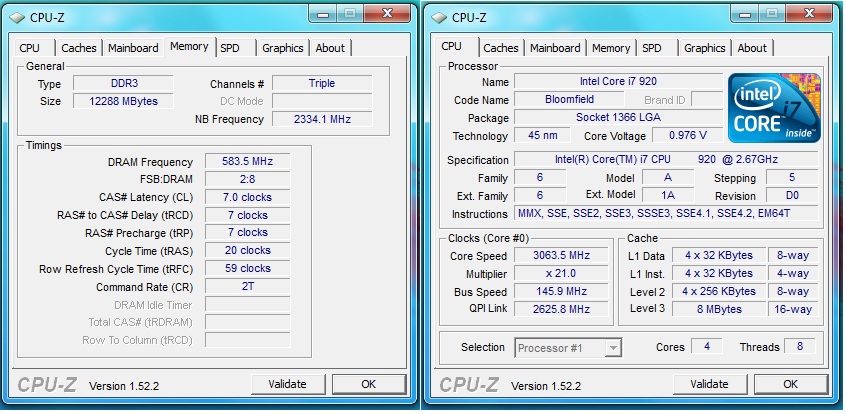Image resolution: width=846 pixels, height=414 pixels.
Task: Click the 12288 MBytes size field
Action: tap(124, 101)
